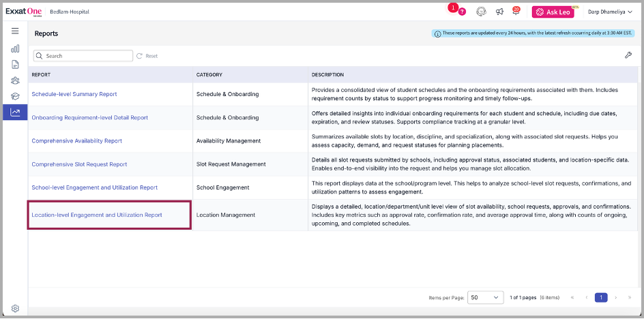644x319 pixels.
Task: Open the settings gear in the sidebar
Action: 15,308
